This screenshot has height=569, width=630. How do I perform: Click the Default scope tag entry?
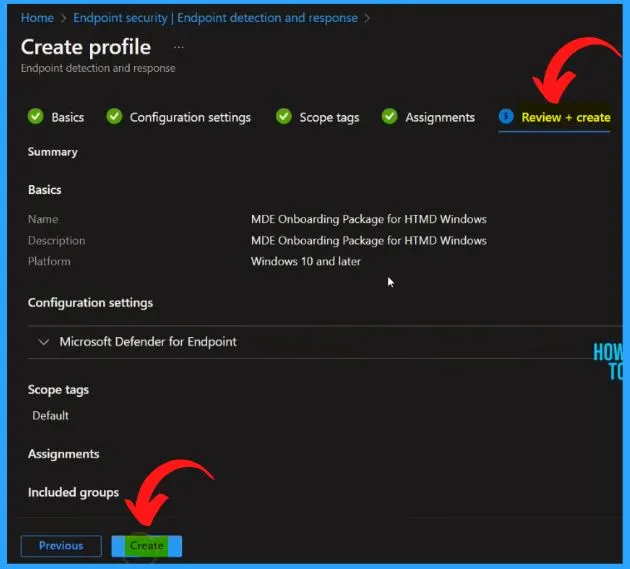(50, 415)
